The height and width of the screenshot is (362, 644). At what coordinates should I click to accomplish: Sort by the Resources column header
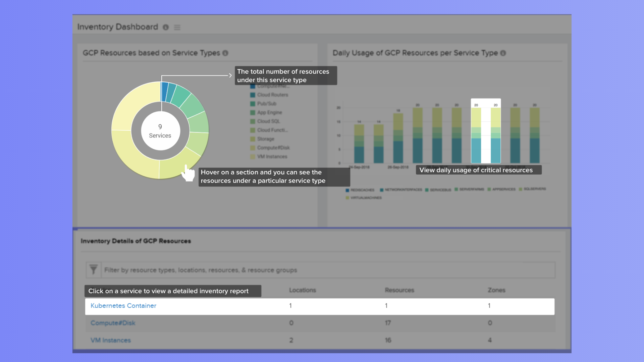tap(399, 290)
